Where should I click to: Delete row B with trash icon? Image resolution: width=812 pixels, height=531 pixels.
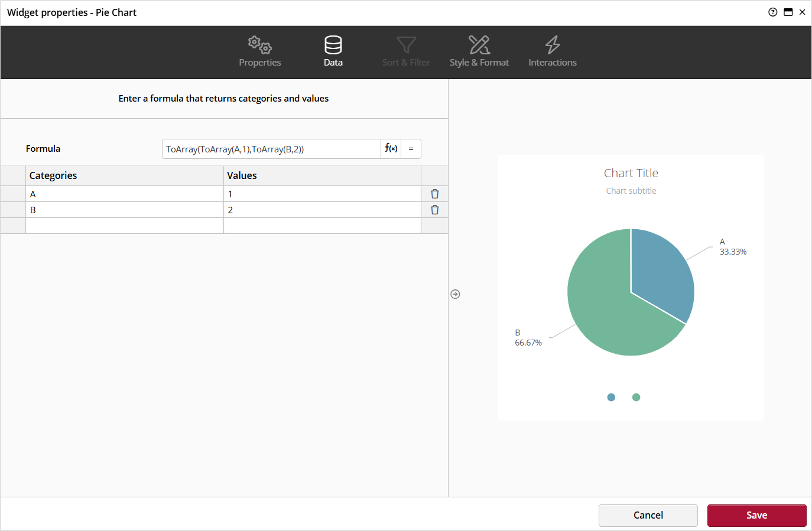(x=435, y=210)
